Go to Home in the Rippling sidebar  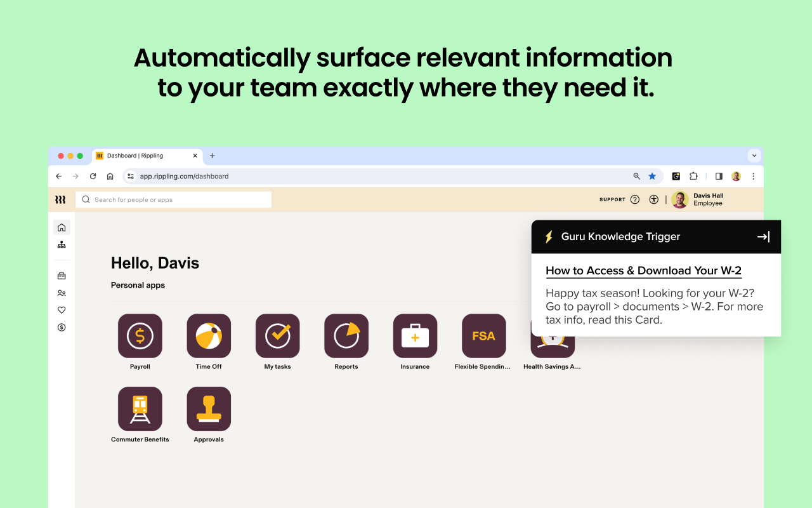pyautogui.click(x=62, y=227)
